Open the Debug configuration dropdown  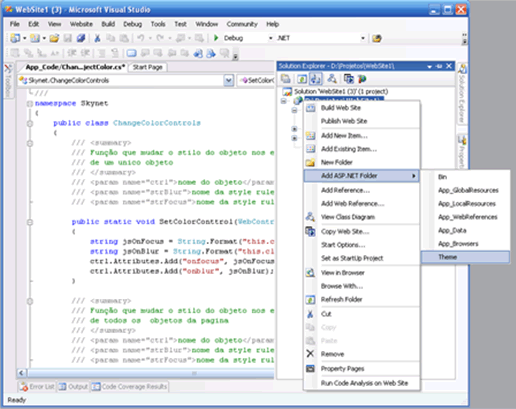point(270,38)
